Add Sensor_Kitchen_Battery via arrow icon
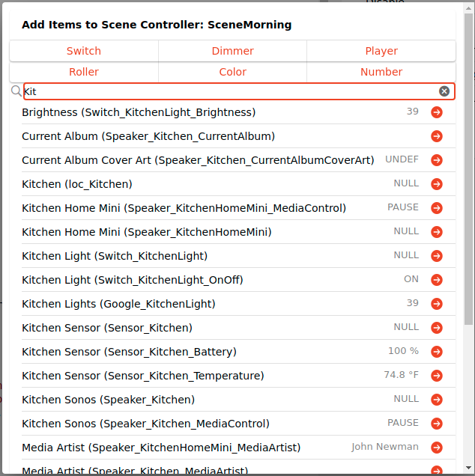 click(x=437, y=352)
